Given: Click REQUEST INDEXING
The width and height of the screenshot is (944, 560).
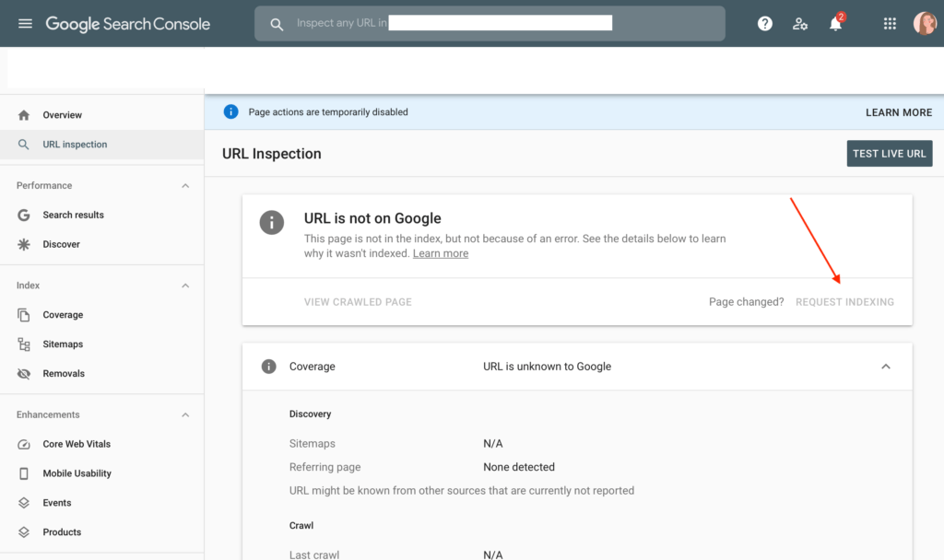Looking at the screenshot, I should coord(844,302).
